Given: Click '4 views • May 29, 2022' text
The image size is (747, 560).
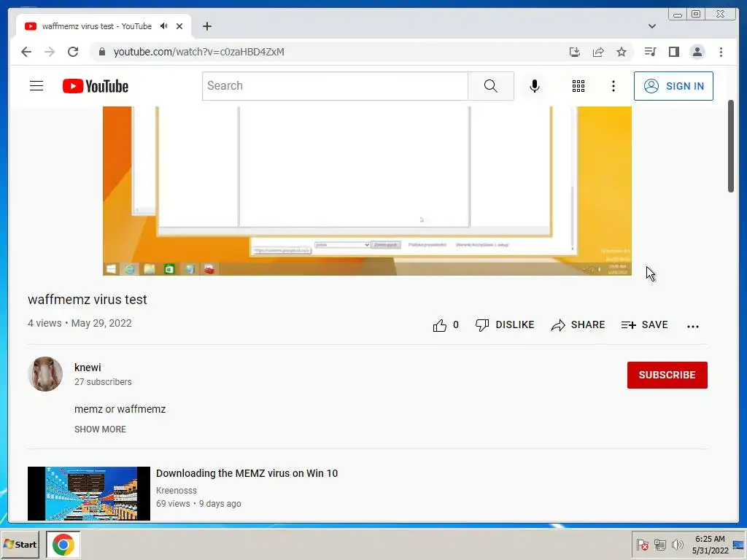Looking at the screenshot, I should pos(80,323).
